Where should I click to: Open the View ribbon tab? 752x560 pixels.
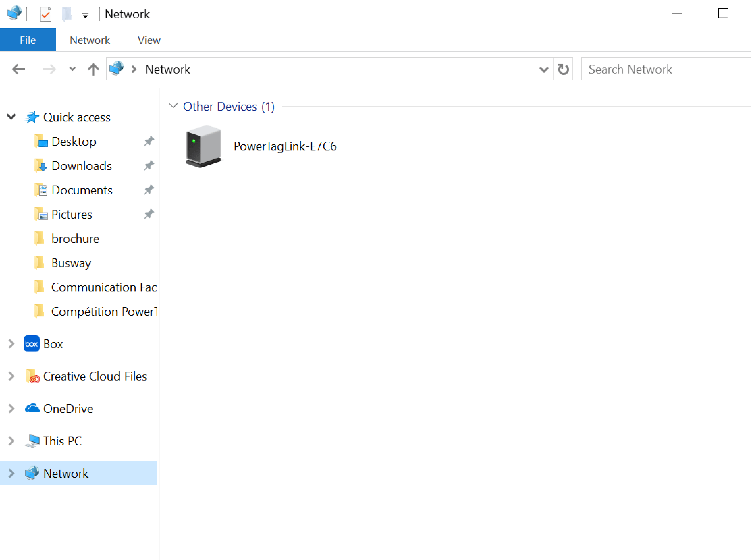pyautogui.click(x=149, y=40)
